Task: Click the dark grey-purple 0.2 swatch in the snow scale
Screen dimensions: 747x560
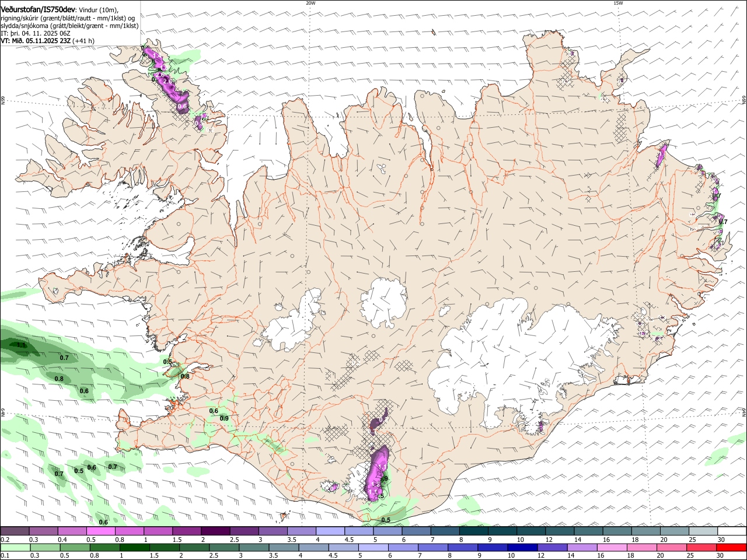Action: pos(15,531)
